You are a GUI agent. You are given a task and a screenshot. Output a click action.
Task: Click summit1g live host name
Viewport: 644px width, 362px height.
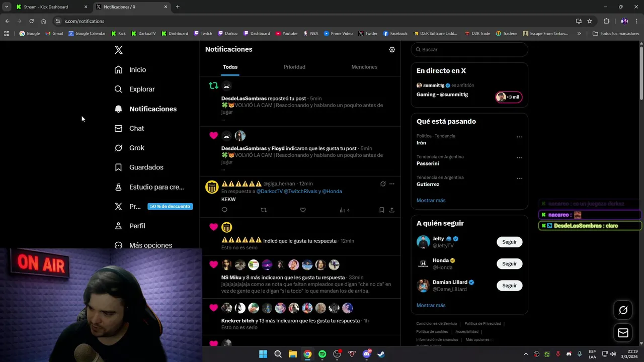click(434, 85)
